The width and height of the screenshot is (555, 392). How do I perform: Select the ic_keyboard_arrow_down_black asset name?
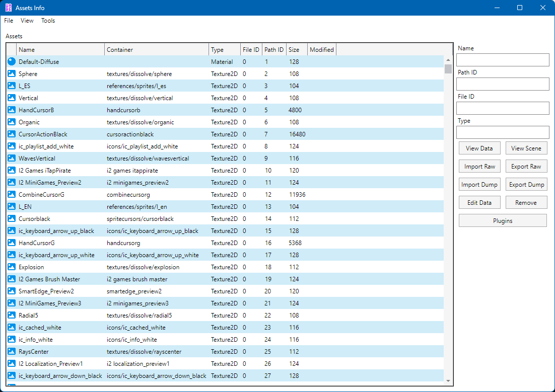point(60,375)
